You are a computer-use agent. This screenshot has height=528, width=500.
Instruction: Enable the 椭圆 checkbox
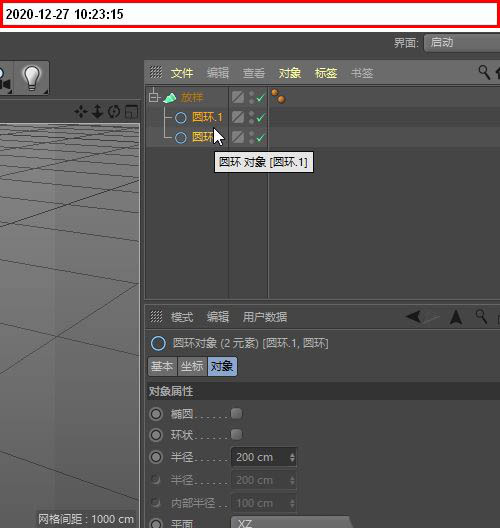click(236, 414)
